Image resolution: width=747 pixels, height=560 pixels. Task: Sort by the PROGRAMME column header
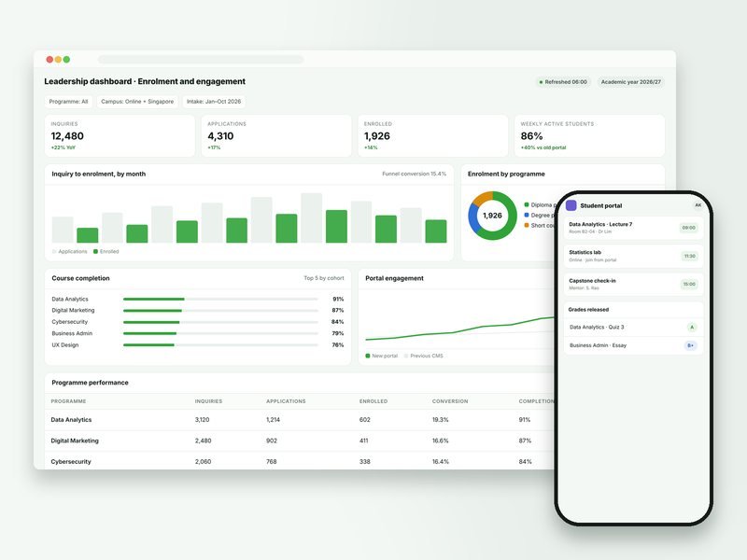coord(68,401)
